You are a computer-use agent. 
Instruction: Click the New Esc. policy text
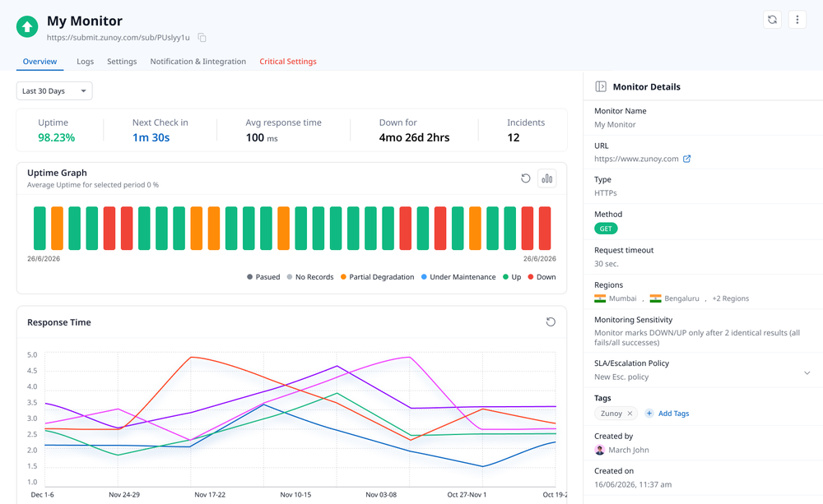[x=621, y=377]
